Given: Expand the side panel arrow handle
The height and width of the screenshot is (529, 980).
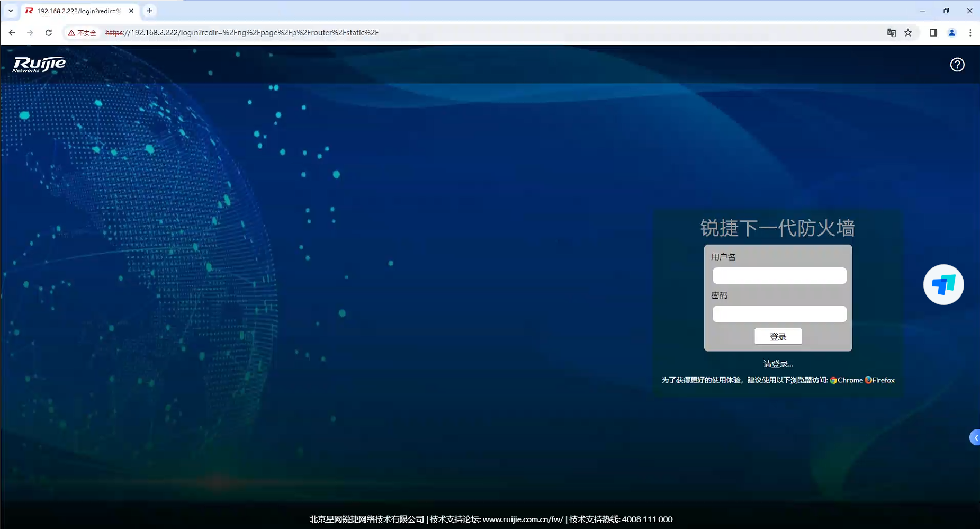Looking at the screenshot, I should (x=975, y=437).
